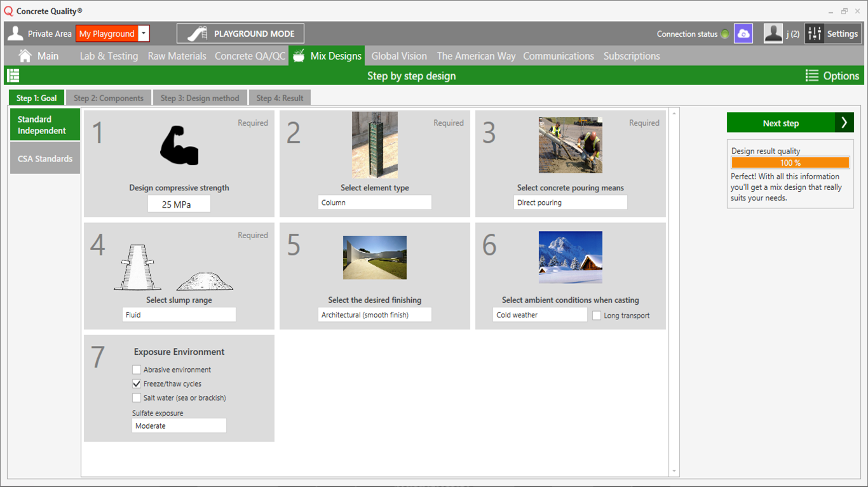
Task: Click the Next step chevron arrow
Action: tap(844, 123)
